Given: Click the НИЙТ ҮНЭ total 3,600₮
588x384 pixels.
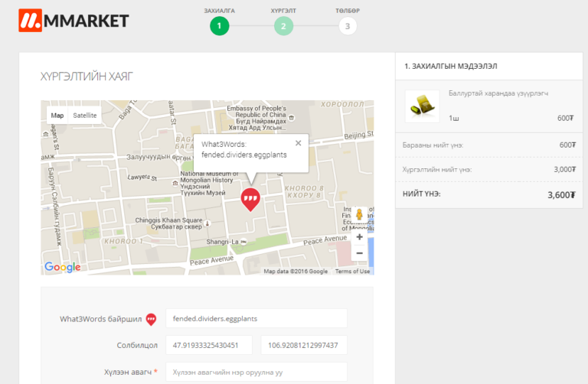Looking at the screenshot, I should point(561,195).
